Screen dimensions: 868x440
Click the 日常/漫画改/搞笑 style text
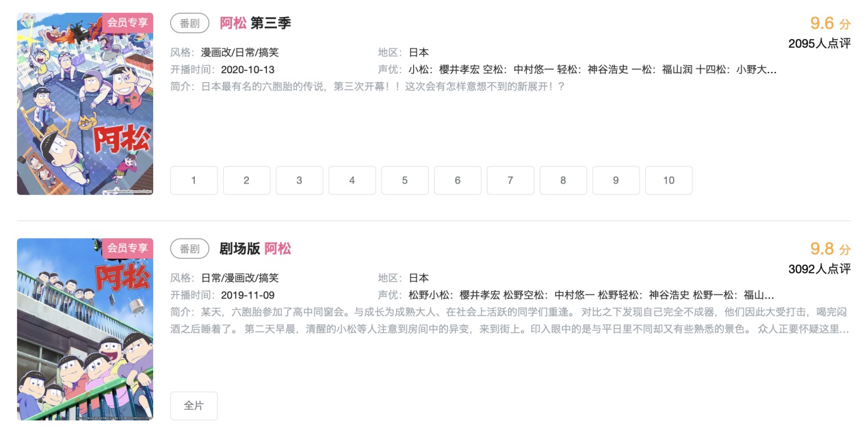[x=239, y=279]
